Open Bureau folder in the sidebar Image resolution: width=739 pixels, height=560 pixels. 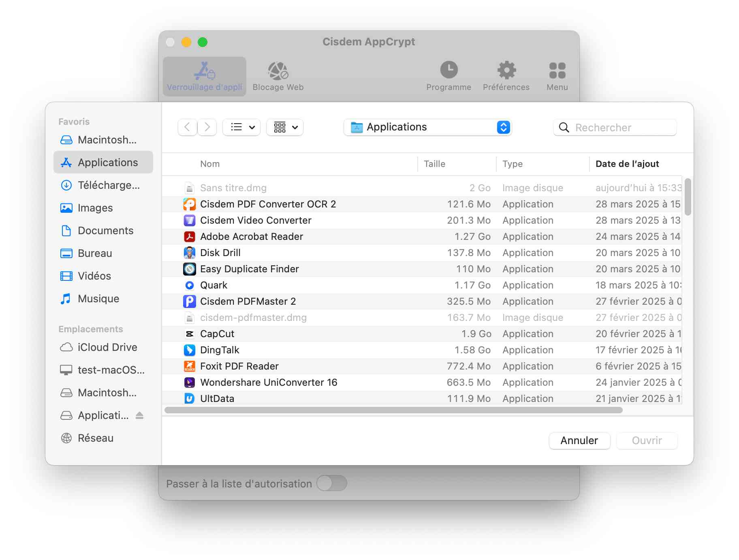pos(103,253)
